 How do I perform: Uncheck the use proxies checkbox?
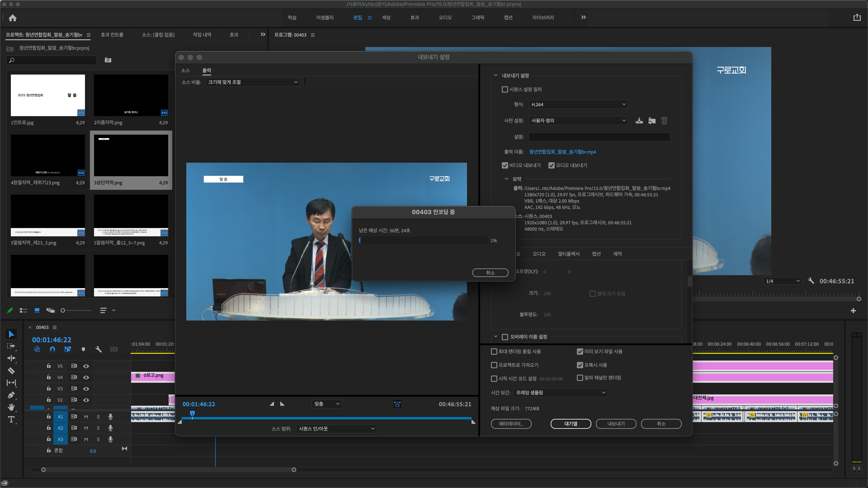point(580,365)
